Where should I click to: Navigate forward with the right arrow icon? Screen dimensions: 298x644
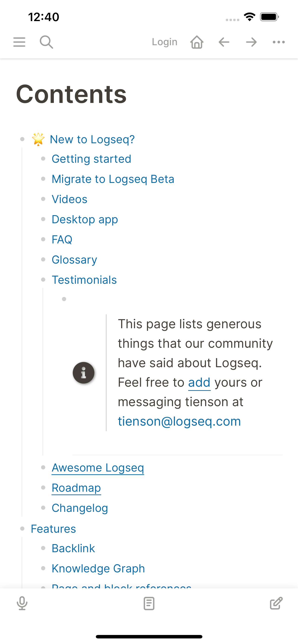[251, 42]
